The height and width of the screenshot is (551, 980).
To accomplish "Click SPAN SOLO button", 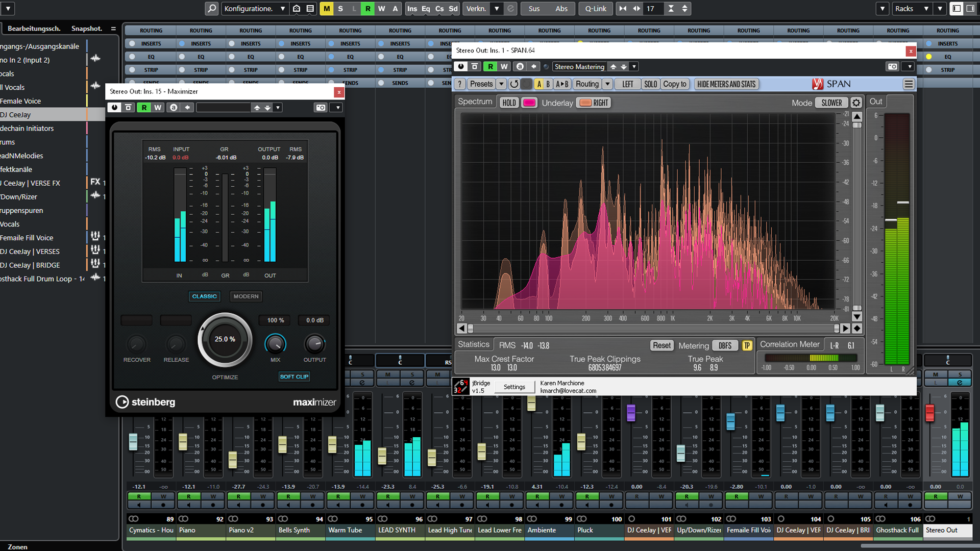I will coord(650,84).
